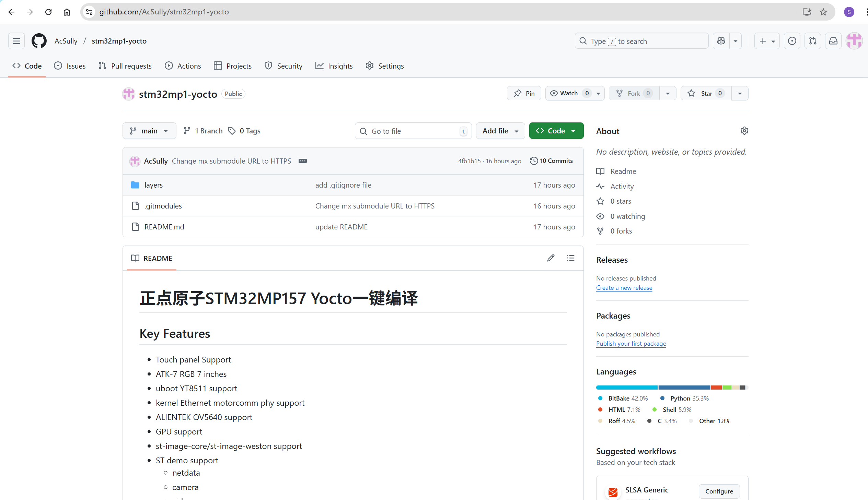Install app icon in the address bar

point(807,12)
